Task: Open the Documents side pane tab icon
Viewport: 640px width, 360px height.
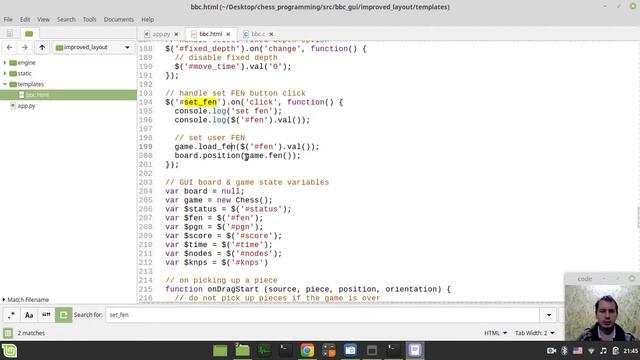Action: [10, 33]
